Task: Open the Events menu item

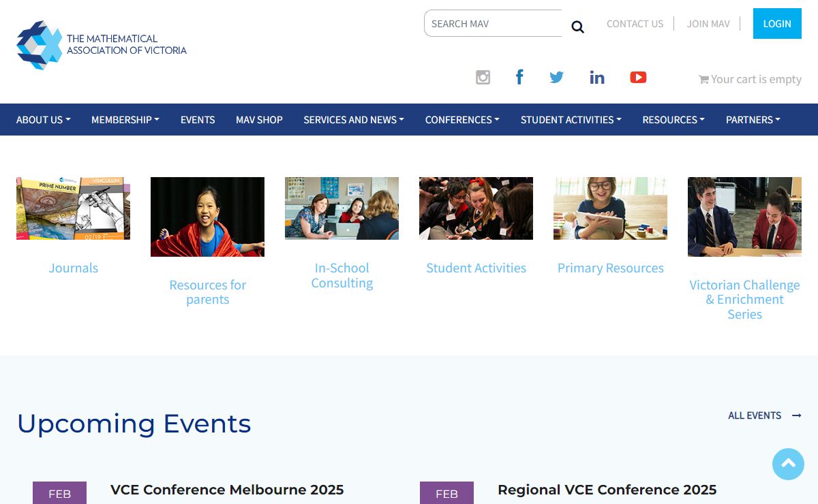Action: [198, 120]
